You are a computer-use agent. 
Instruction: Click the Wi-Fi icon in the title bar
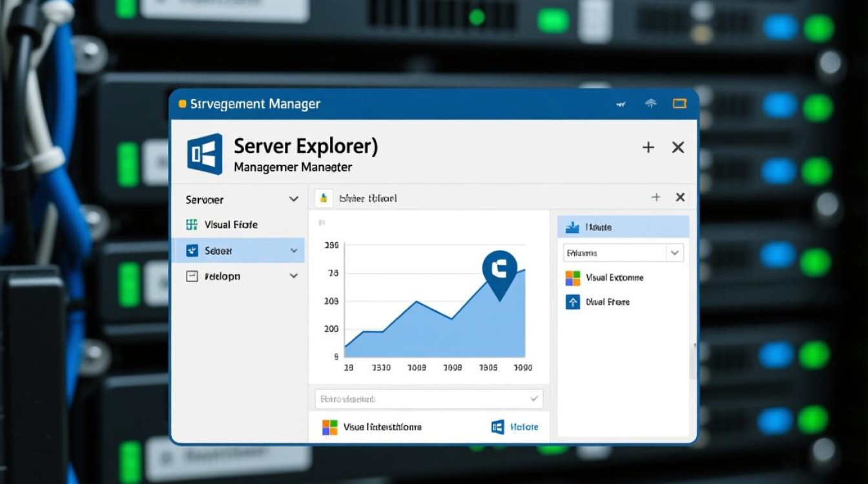click(x=651, y=104)
